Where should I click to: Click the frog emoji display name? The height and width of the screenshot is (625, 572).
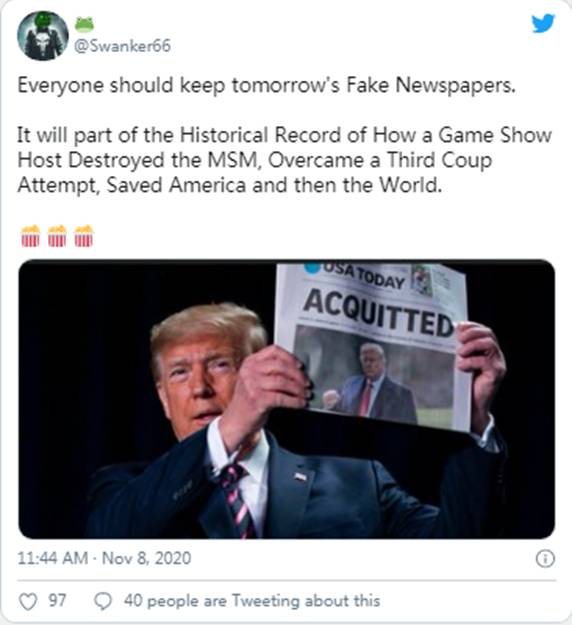tap(85, 25)
